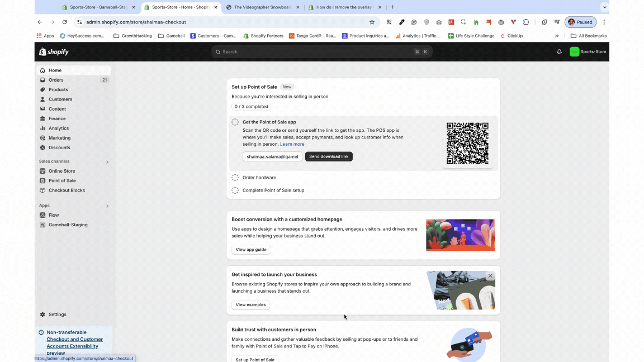Expand the Sales channels section

107,161
